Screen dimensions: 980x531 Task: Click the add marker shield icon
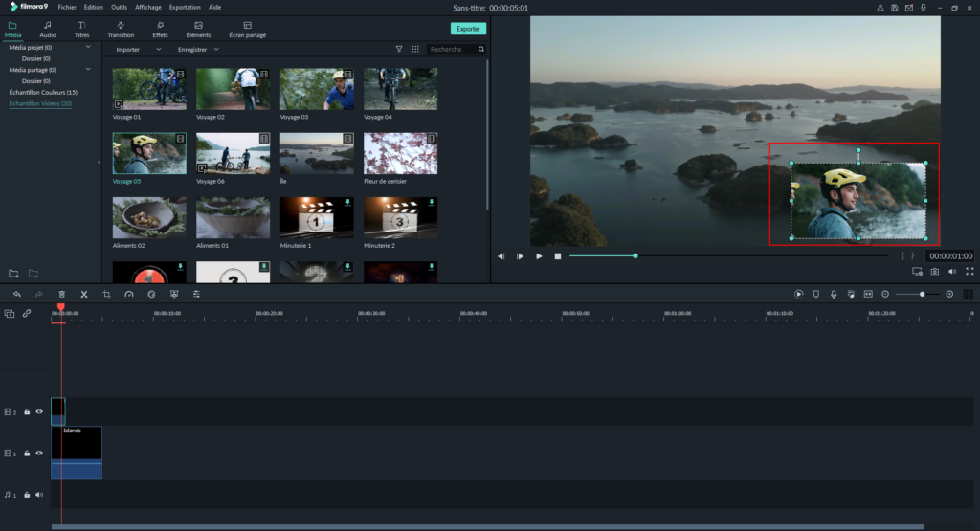click(815, 295)
